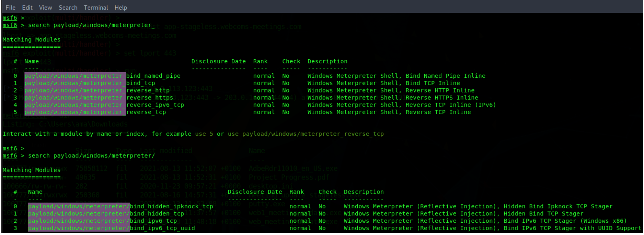Click 'Rank' header in first table
This screenshot has height=235, width=644.
point(261,61)
